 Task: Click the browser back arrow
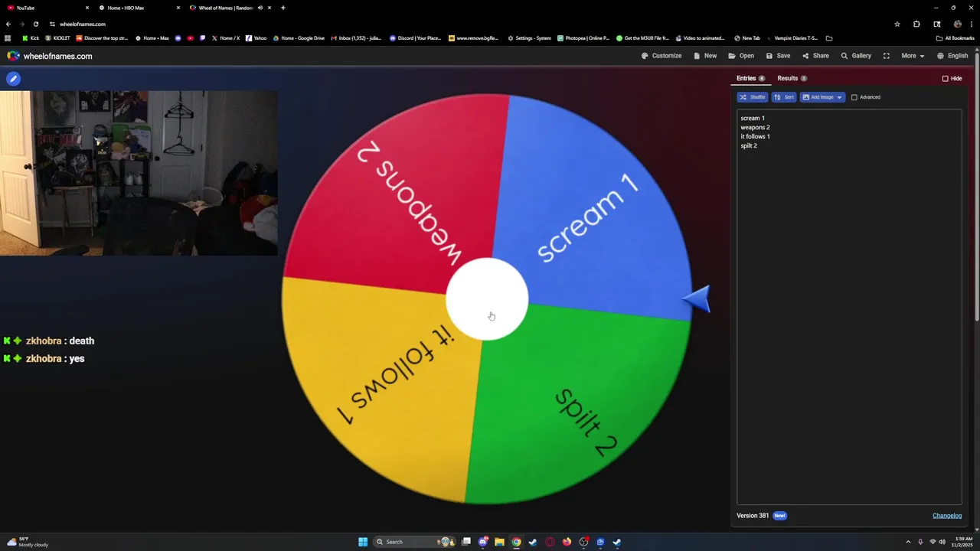(x=8, y=24)
